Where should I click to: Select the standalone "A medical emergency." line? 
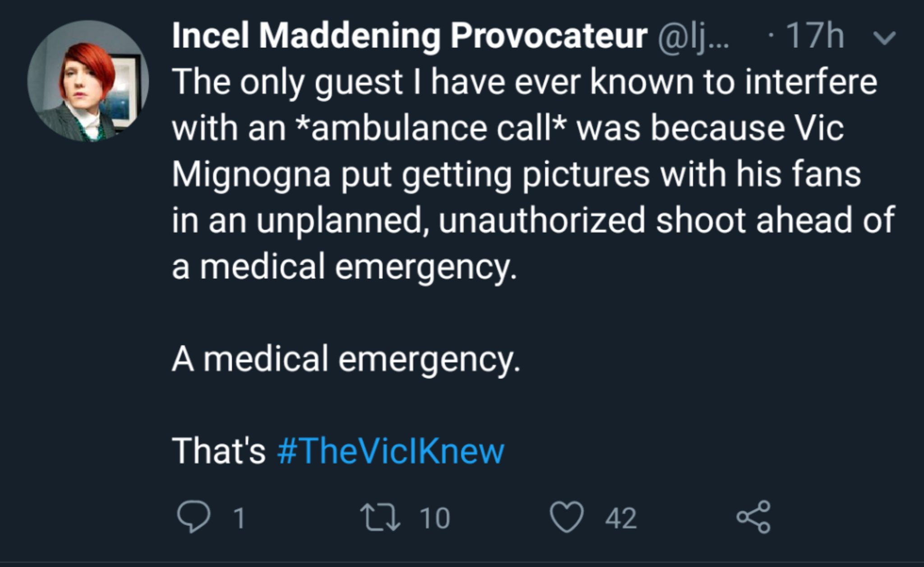[346, 360]
